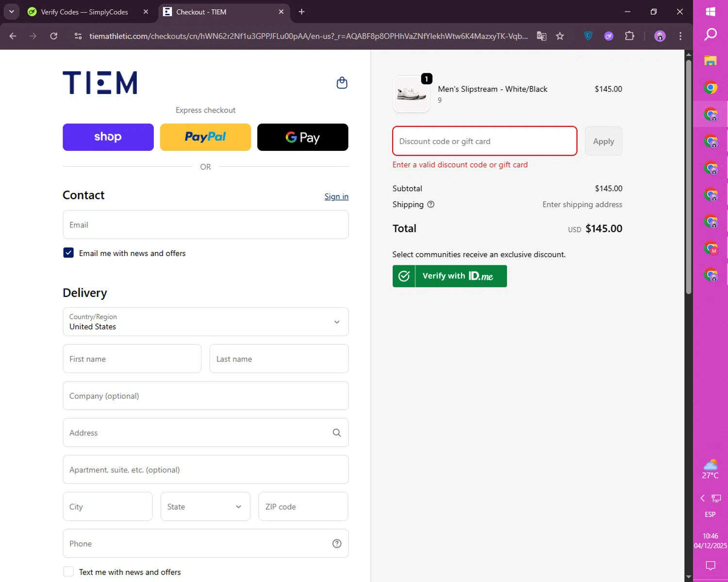This screenshot has height=582, width=728.
Task: Pay with PayPal button
Action: coord(205,137)
